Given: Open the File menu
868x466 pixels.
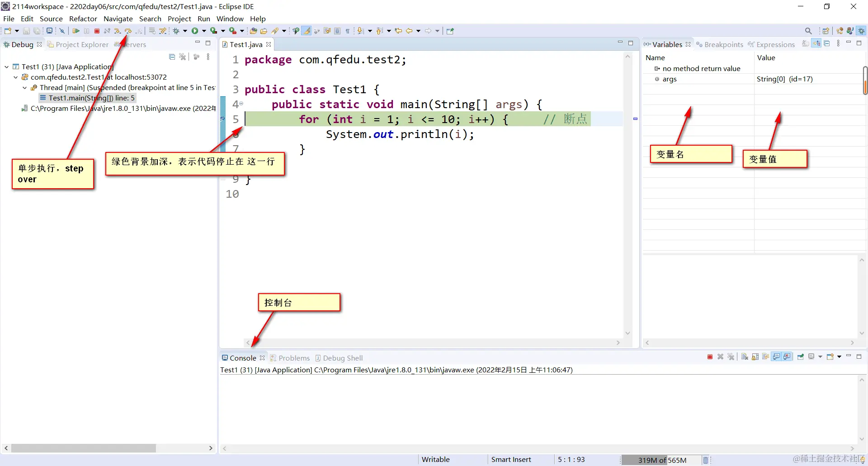Looking at the screenshot, I should [9, 19].
